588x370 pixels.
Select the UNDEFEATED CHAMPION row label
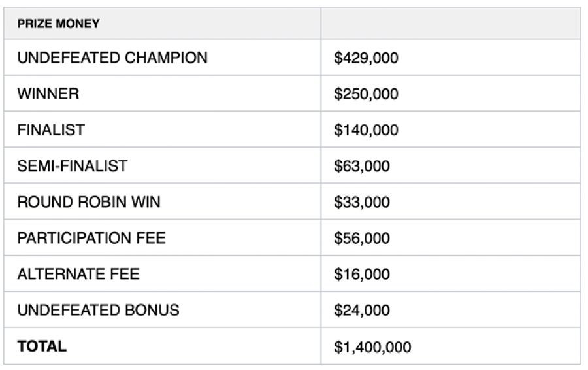(112, 58)
